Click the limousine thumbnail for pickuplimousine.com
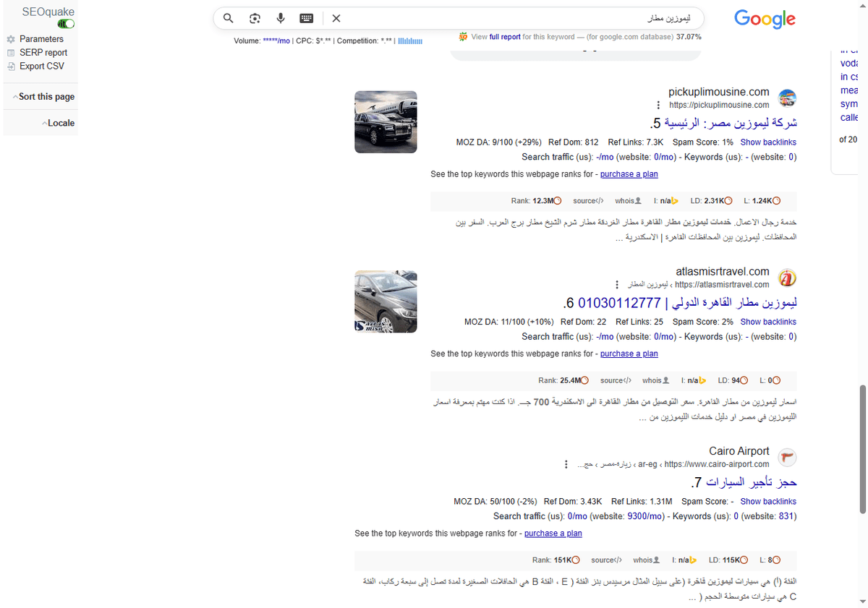 (386, 121)
